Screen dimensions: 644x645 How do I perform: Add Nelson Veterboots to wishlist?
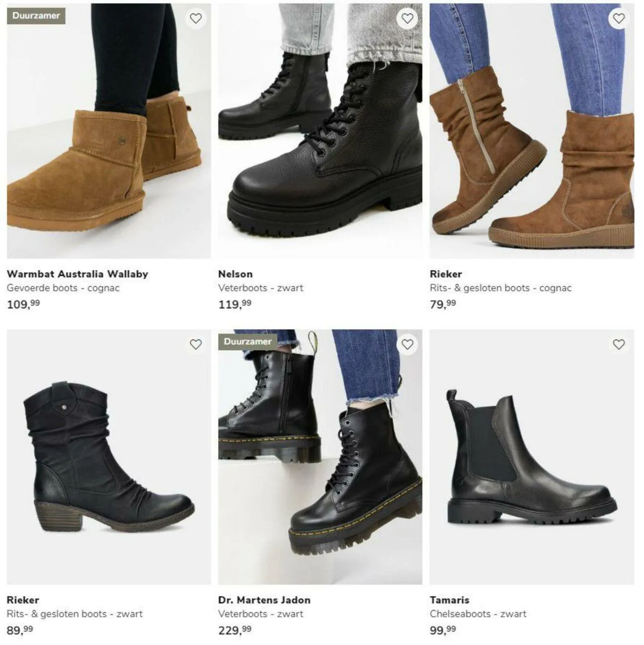click(x=408, y=19)
